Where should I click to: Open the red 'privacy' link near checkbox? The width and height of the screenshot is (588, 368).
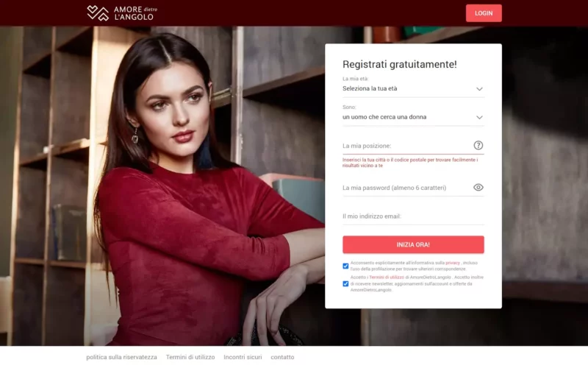(x=453, y=263)
